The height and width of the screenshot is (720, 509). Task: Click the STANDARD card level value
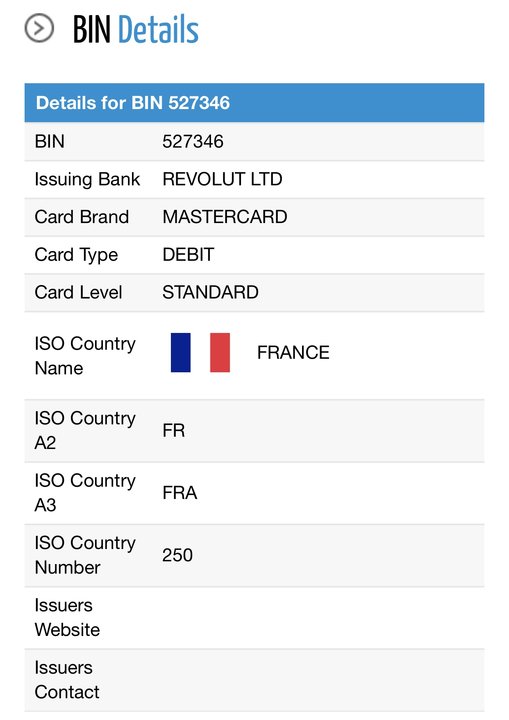pyautogui.click(x=210, y=292)
